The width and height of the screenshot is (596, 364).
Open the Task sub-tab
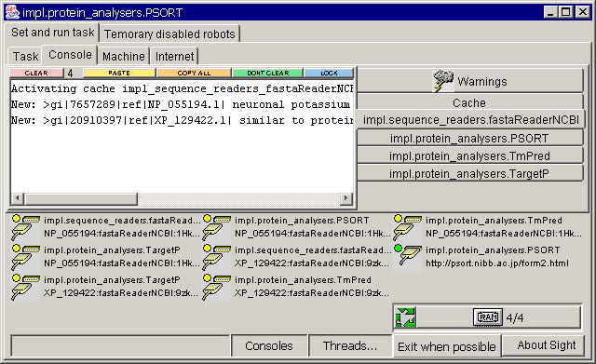25,56
